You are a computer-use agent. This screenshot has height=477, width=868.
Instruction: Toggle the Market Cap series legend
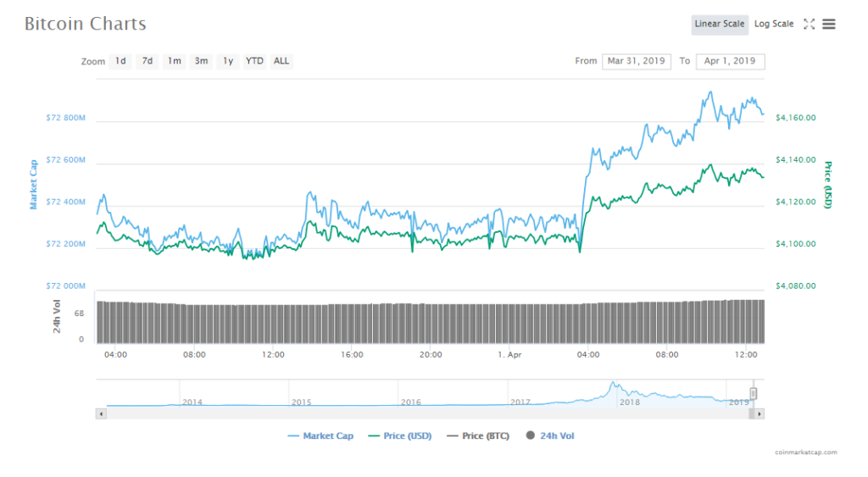(x=320, y=435)
